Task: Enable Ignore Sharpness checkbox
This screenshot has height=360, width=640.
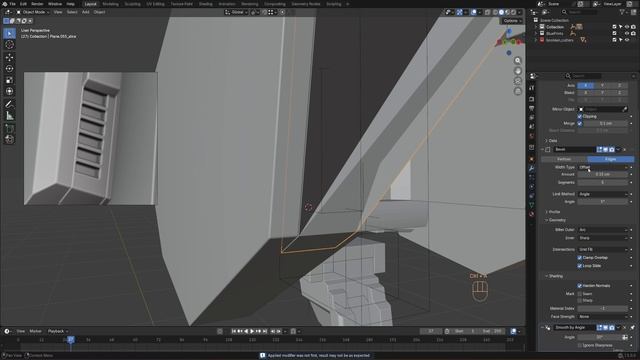Action: pyautogui.click(x=580, y=345)
